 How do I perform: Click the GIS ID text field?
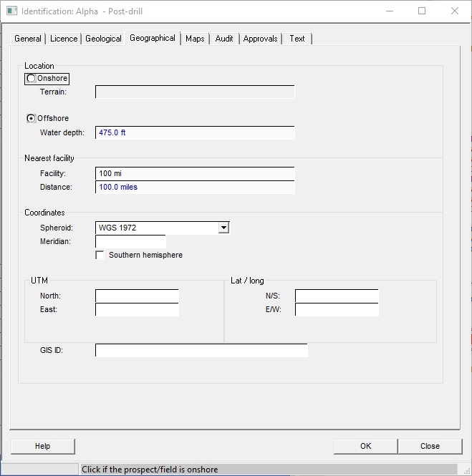coord(201,351)
